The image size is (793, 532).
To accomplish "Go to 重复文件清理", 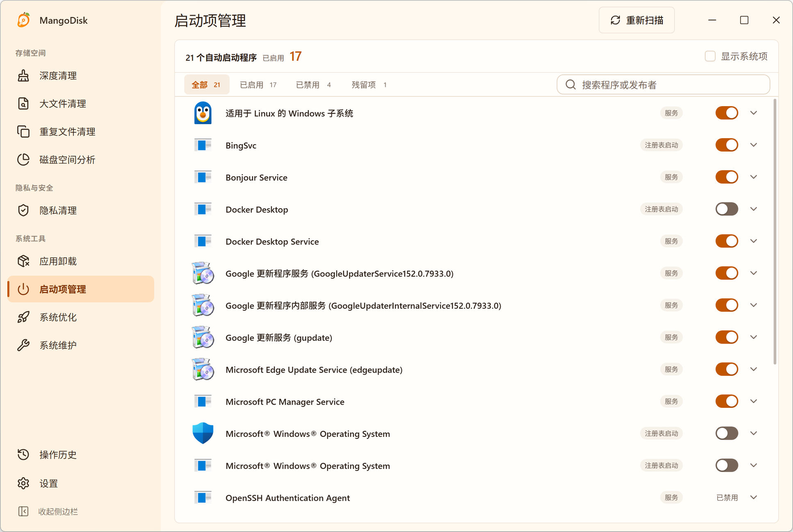I will [81, 132].
